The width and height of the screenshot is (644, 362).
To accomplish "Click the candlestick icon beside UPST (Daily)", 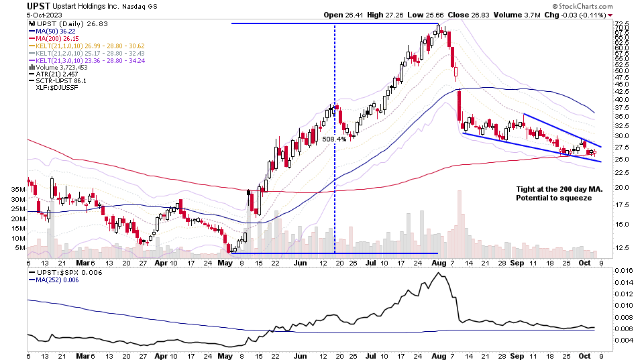I will click(32, 24).
